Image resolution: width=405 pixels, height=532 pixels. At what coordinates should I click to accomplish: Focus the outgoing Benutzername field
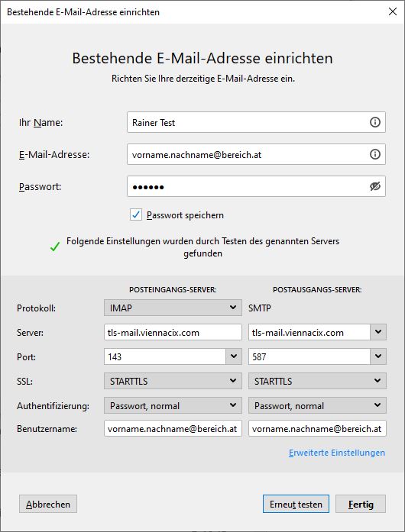317,429
